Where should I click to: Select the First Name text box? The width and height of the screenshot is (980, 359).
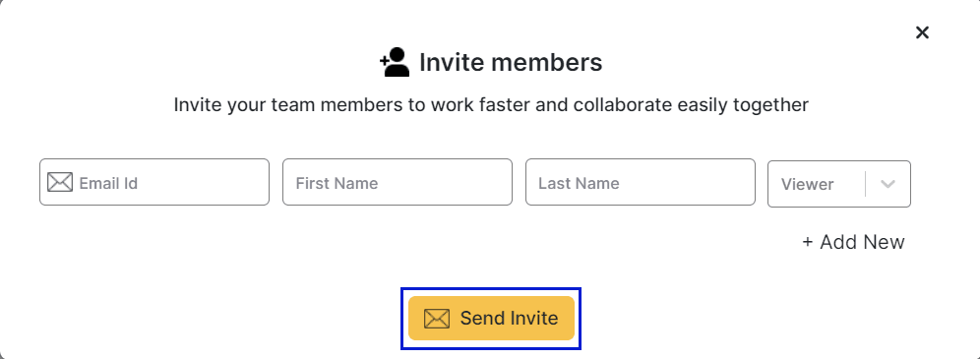pyautogui.click(x=398, y=182)
